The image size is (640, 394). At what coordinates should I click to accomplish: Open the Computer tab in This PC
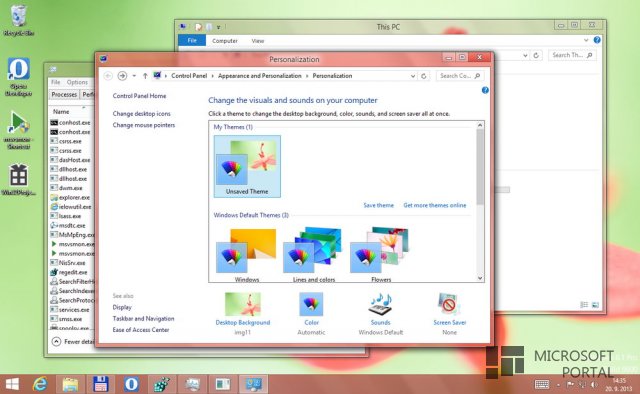(225, 41)
